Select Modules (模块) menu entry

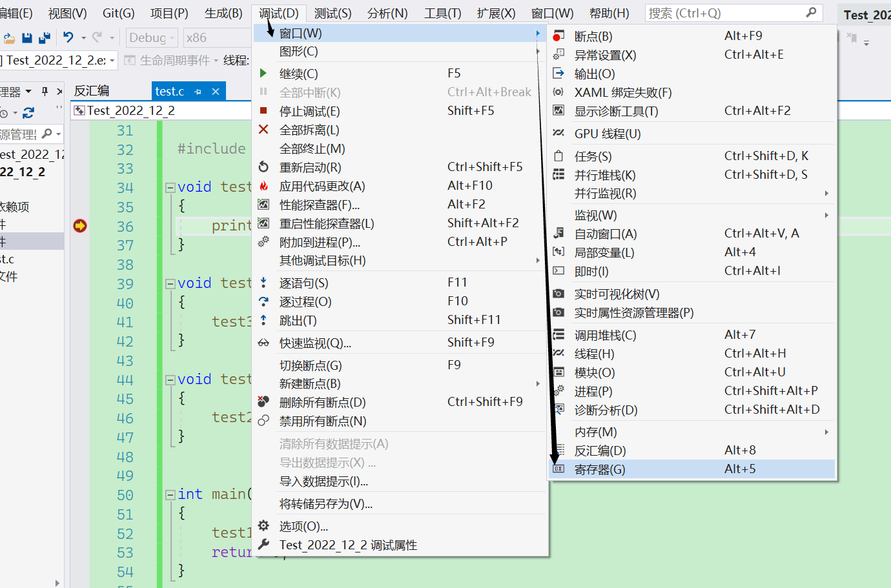[x=692, y=372]
